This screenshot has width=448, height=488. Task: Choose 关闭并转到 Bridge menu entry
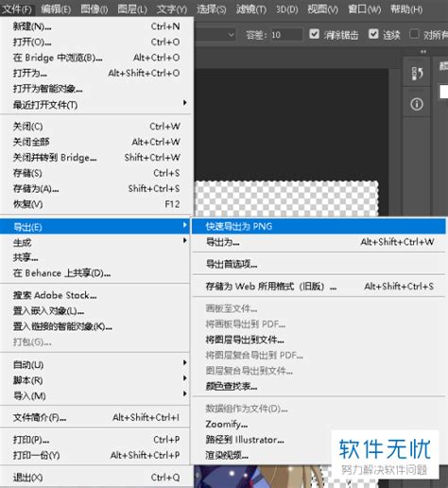click(x=96, y=157)
